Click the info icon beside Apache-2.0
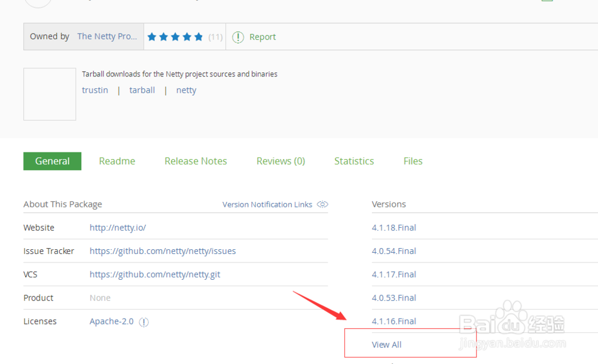The height and width of the screenshot is (364, 598). [144, 322]
